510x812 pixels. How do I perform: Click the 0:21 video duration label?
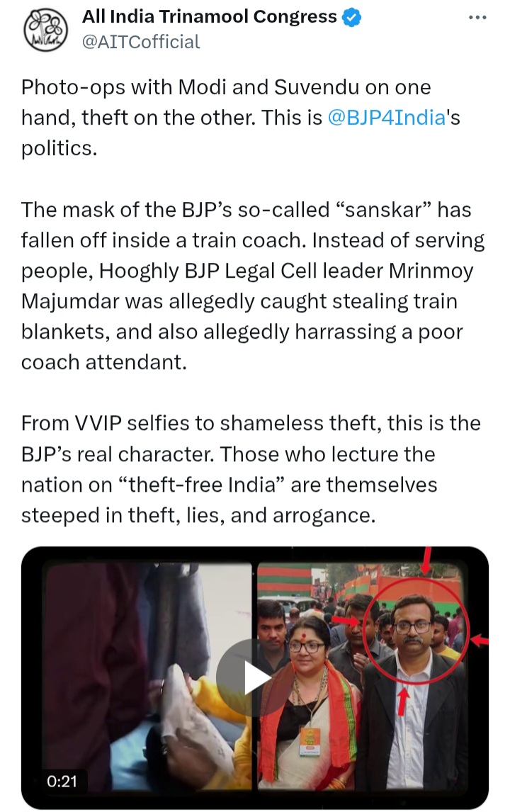62,781
